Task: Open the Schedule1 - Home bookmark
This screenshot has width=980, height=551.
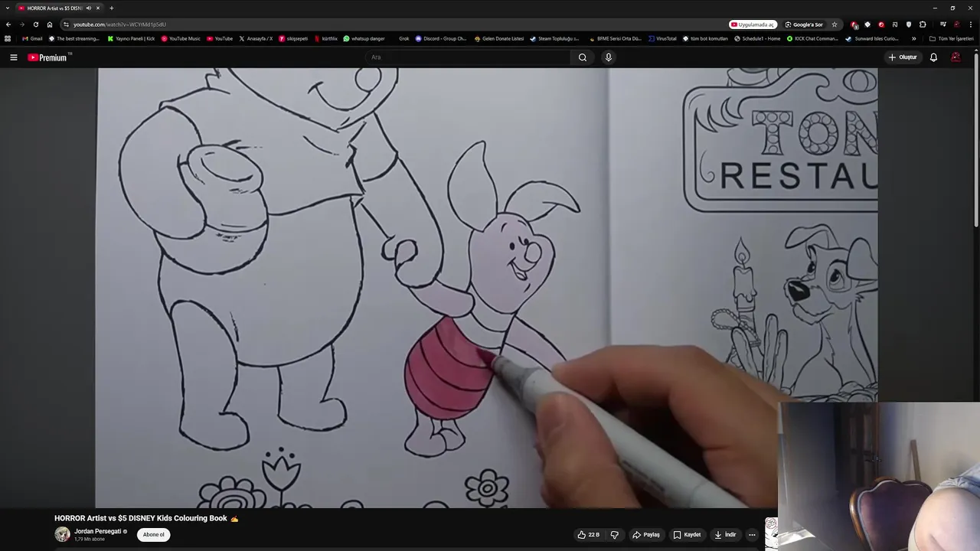Action: tap(757, 38)
